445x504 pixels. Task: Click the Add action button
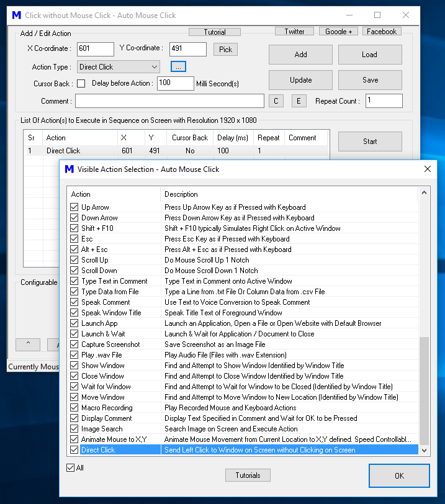[300, 55]
